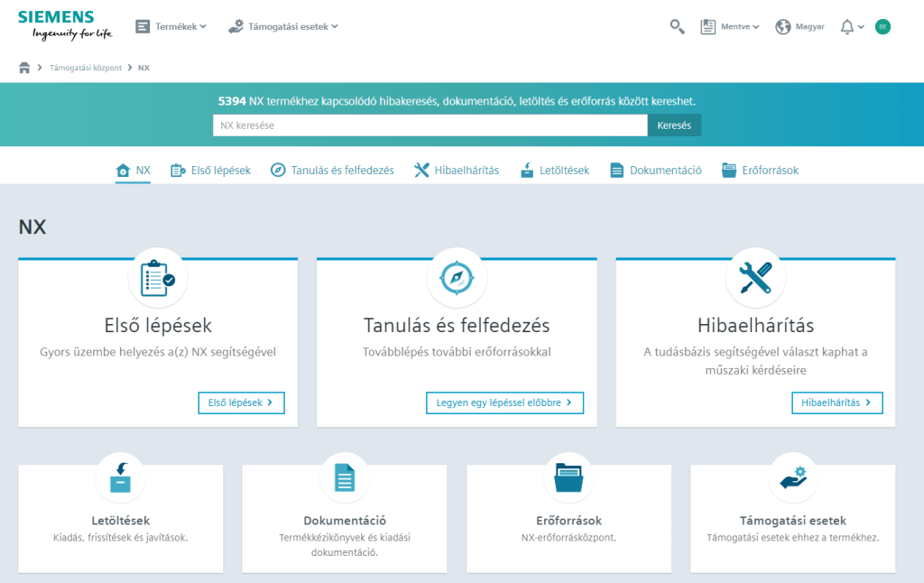Click the magnifier search icon in header
The height and width of the screenshot is (583, 924).
tap(677, 27)
